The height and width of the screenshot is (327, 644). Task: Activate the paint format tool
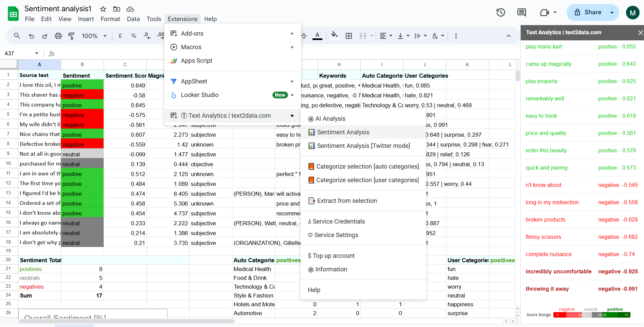(71, 36)
